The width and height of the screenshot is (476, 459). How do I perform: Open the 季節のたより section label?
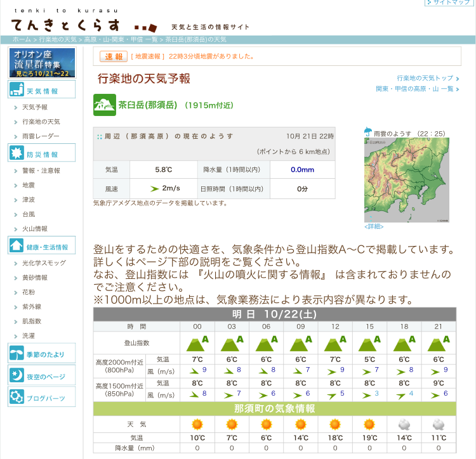46,354
